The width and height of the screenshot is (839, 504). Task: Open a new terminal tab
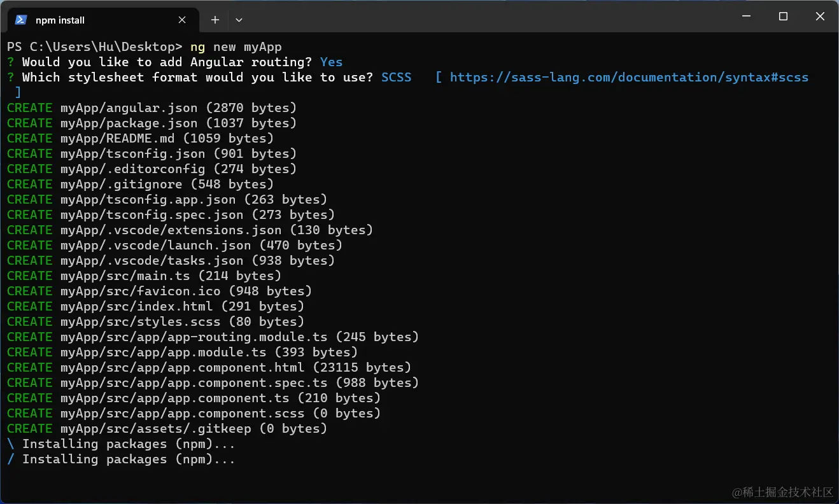point(215,20)
